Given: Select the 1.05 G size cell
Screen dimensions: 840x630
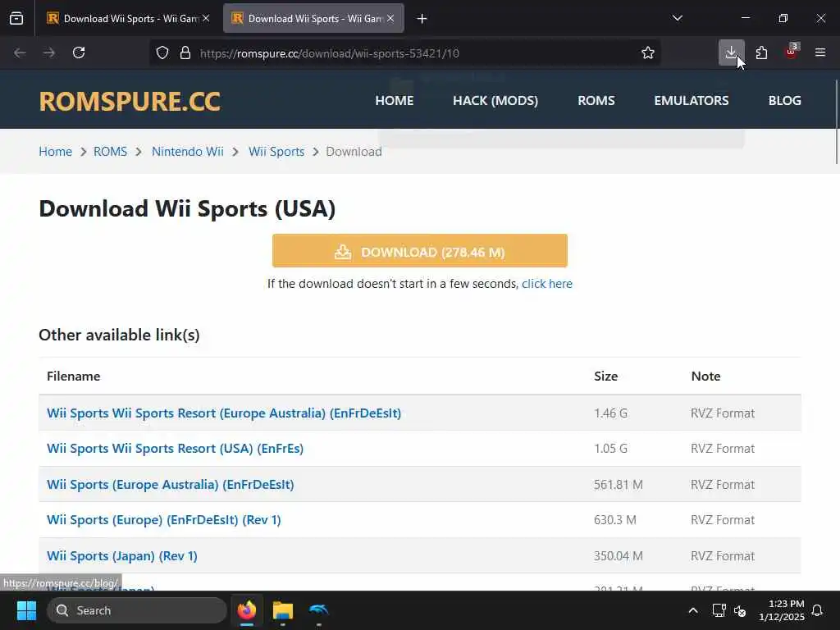Looking at the screenshot, I should click(610, 449).
